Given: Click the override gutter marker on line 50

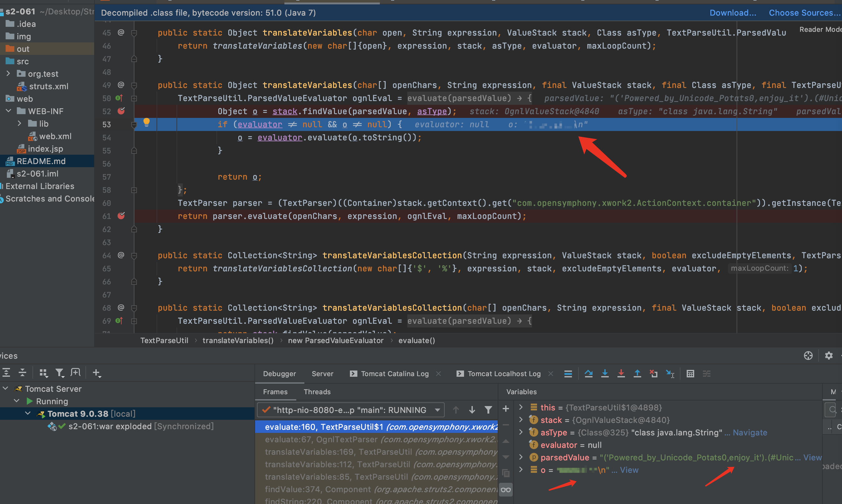Looking at the screenshot, I should (119, 98).
